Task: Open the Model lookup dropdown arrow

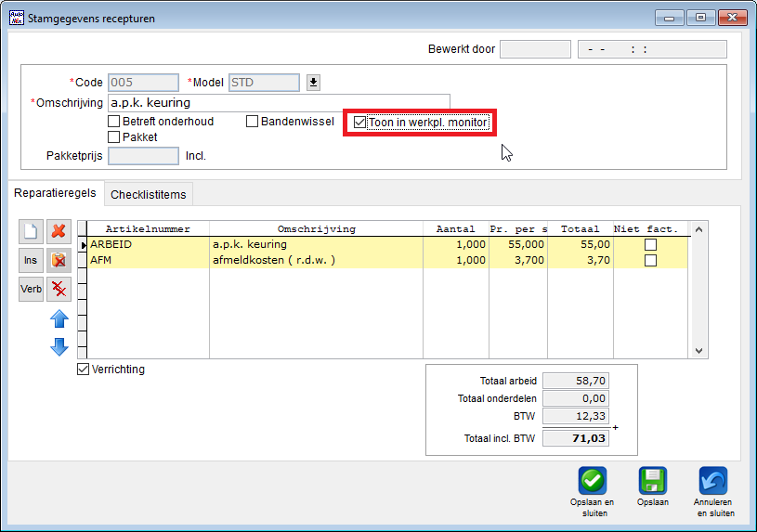Action: point(313,83)
